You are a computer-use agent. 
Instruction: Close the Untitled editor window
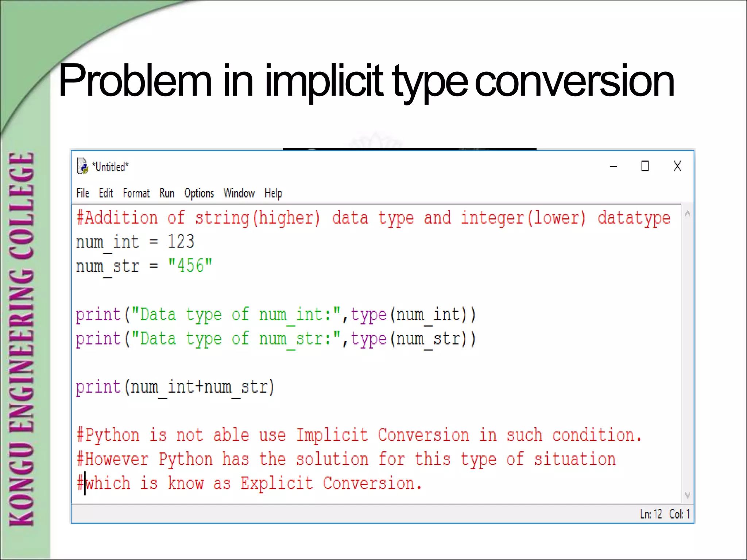(x=677, y=166)
